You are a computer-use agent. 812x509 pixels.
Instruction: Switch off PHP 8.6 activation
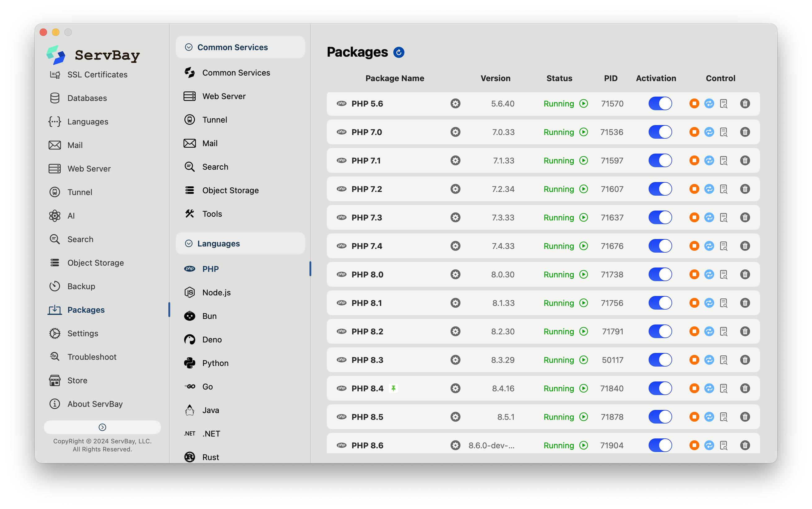tap(660, 445)
